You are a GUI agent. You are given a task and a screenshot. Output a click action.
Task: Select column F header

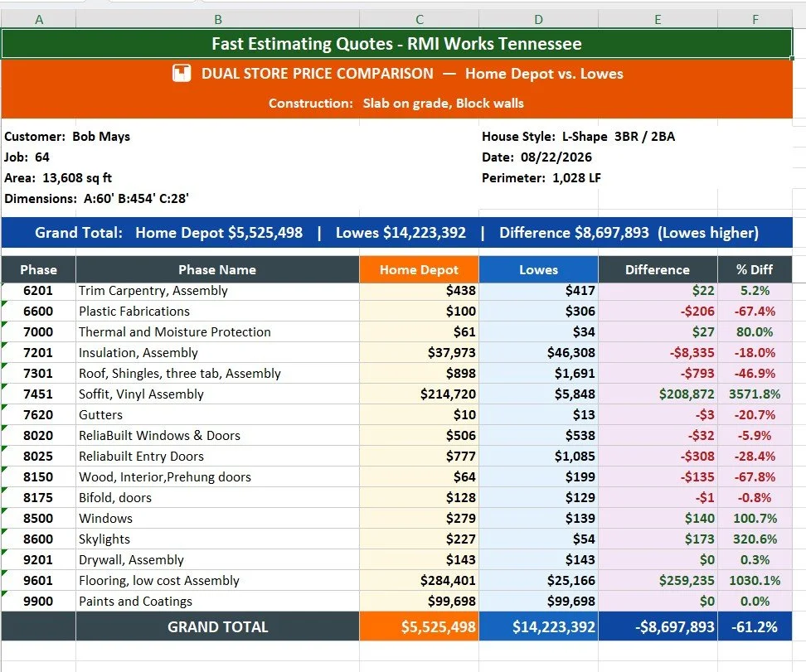point(755,20)
